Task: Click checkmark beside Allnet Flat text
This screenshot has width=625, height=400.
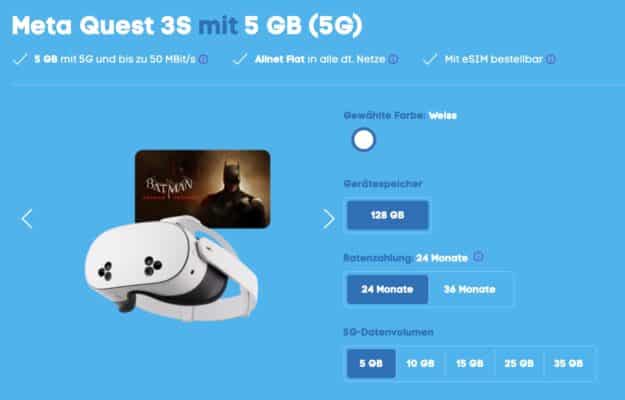Action: (240, 59)
